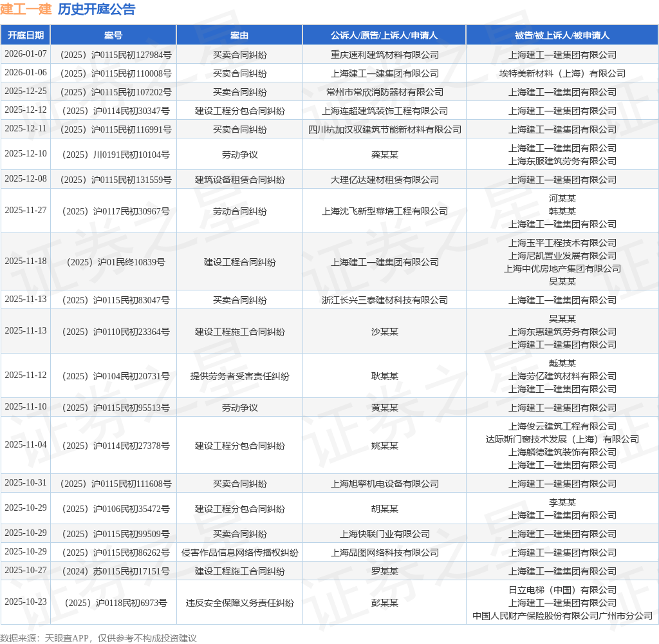The image size is (659, 644).
Task: Select date cell 2025-11-10
Action: coord(26,407)
